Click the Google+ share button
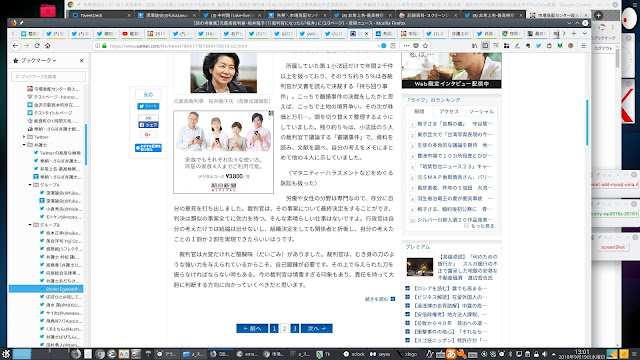The image size is (640, 360). pyautogui.click(x=148, y=135)
